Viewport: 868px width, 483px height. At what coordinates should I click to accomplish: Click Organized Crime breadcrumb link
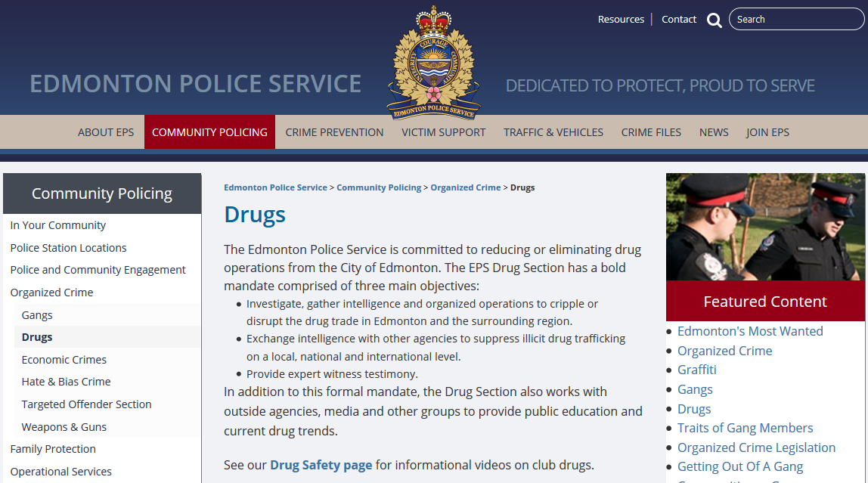[x=466, y=187]
